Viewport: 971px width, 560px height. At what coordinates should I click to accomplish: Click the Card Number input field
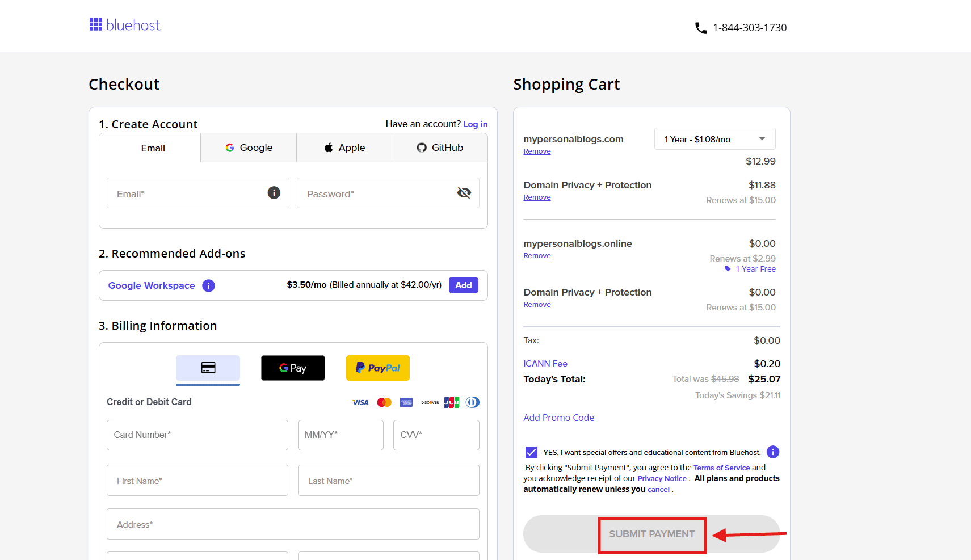197,435
